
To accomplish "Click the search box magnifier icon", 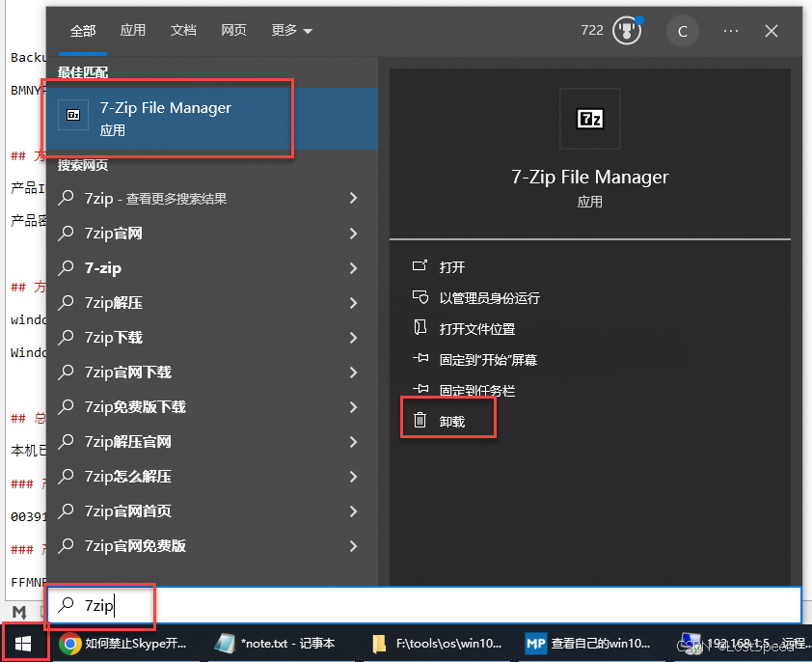I will [x=66, y=604].
